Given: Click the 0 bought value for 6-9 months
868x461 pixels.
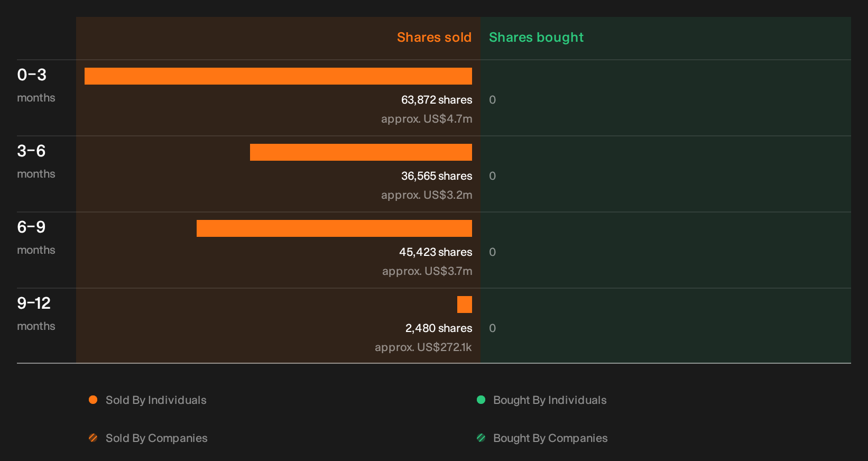Looking at the screenshot, I should [492, 252].
